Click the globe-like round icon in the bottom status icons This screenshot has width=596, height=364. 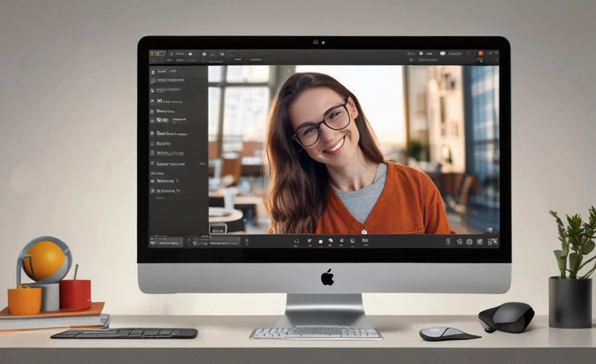coord(469,241)
